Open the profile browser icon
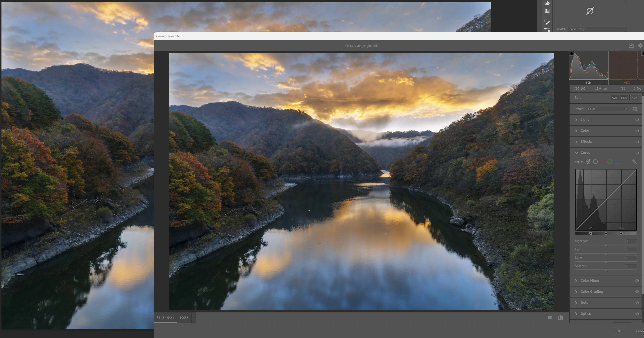The image size is (644, 338). [635, 109]
